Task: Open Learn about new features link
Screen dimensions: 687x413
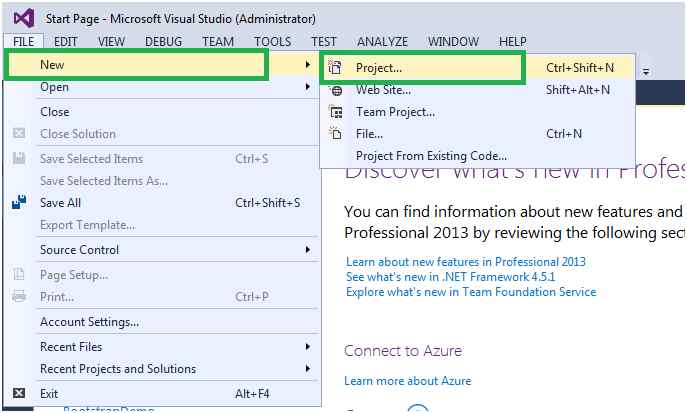Action: (x=464, y=262)
